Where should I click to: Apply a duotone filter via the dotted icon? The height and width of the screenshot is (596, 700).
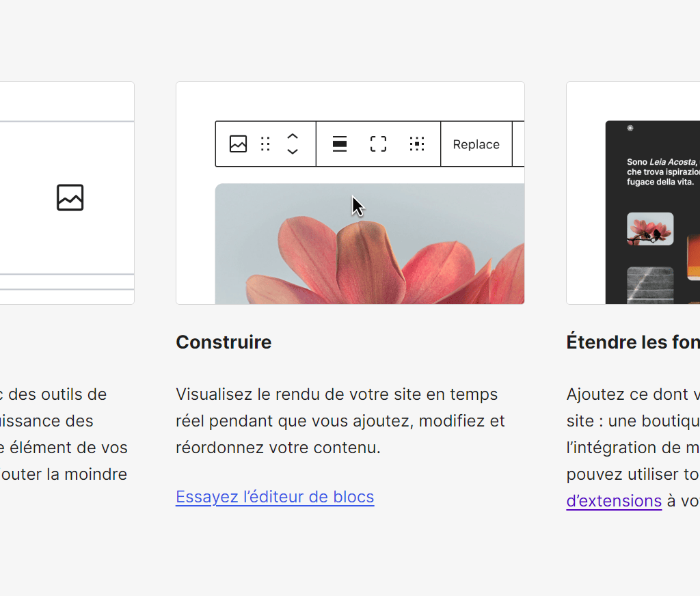coord(418,144)
